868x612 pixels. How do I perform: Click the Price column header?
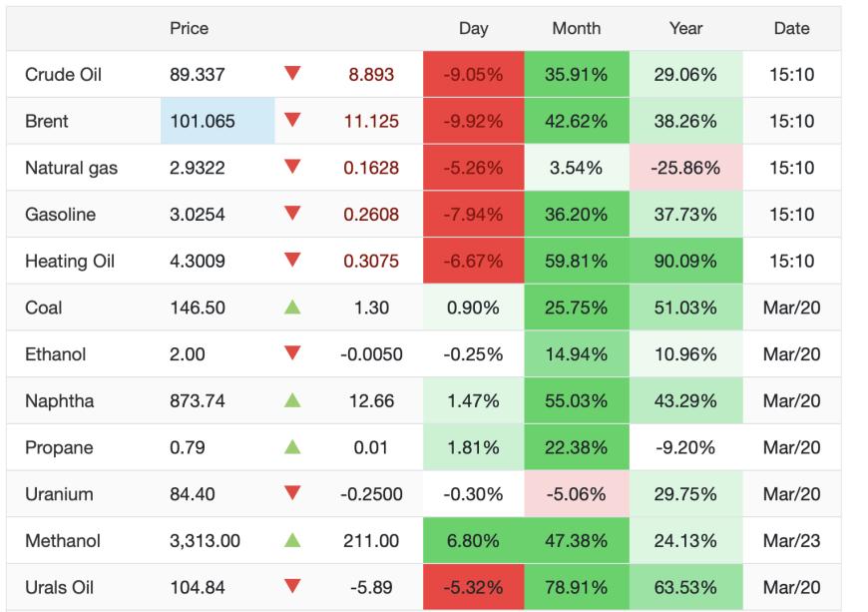click(189, 28)
